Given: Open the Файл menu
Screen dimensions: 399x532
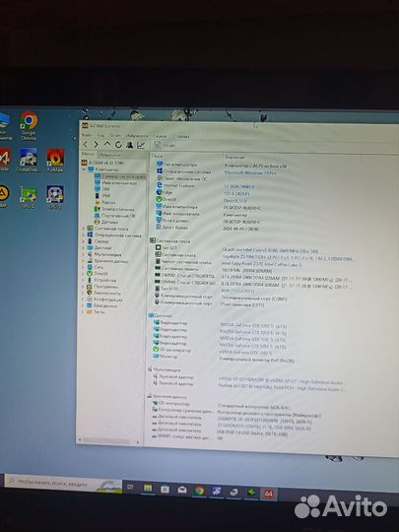Looking at the screenshot, I should 86,135.
